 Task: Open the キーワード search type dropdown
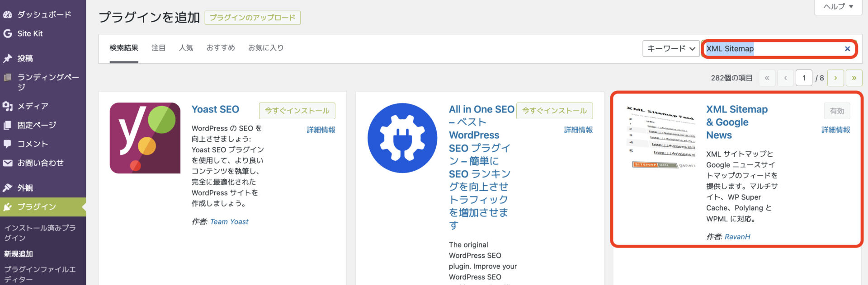pyautogui.click(x=671, y=49)
